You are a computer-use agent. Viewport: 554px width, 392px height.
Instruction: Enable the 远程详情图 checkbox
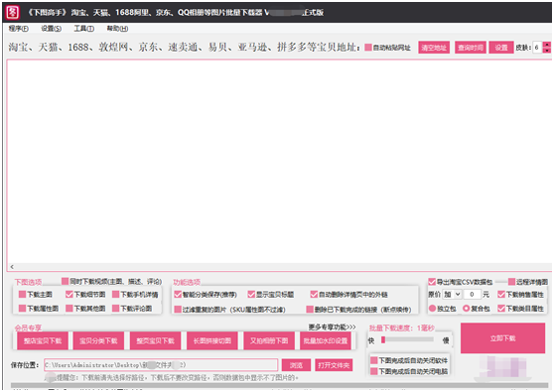511,282
